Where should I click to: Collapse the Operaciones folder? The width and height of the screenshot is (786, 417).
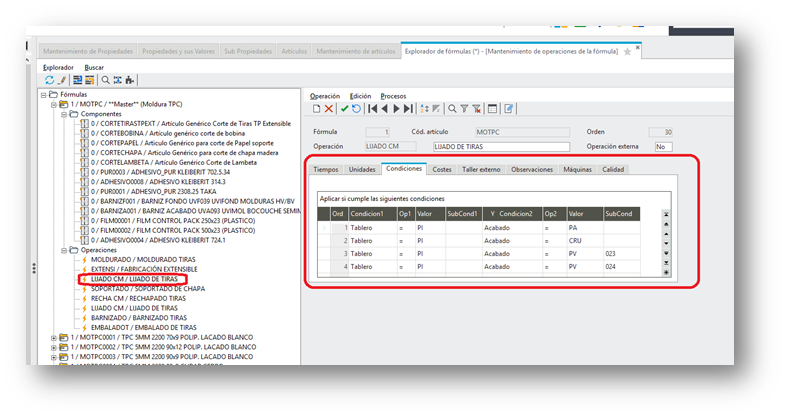pos(64,250)
